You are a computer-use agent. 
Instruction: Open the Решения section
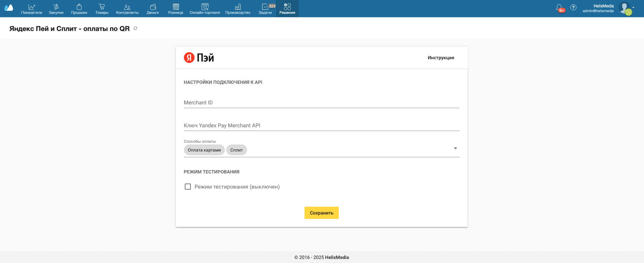pyautogui.click(x=287, y=9)
